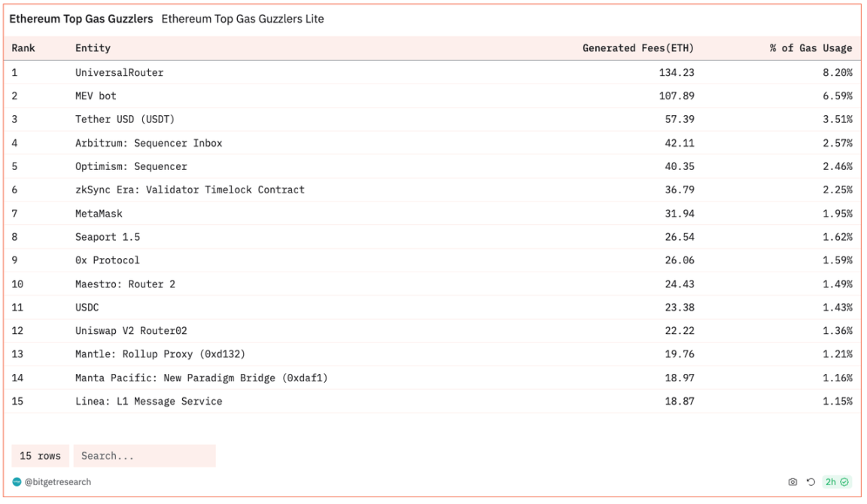Click the Search... input field

(x=144, y=456)
